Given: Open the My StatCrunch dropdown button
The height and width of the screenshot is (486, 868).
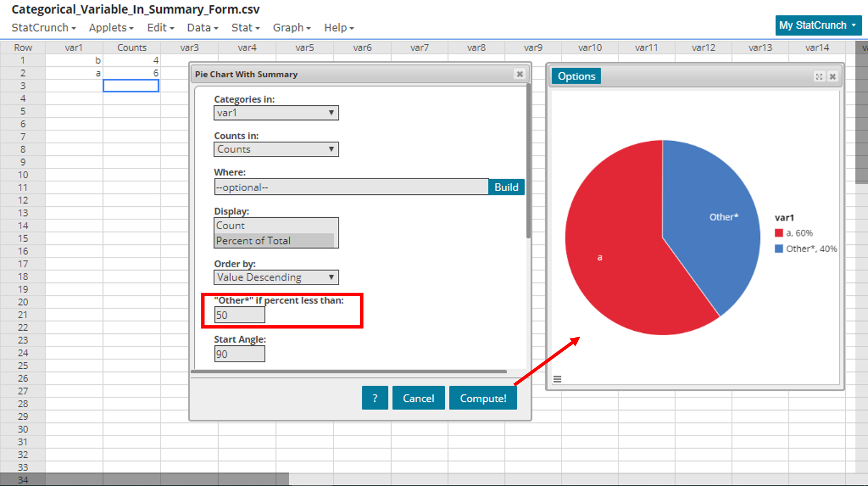Looking at the screenshot, I should pos(818,26).
